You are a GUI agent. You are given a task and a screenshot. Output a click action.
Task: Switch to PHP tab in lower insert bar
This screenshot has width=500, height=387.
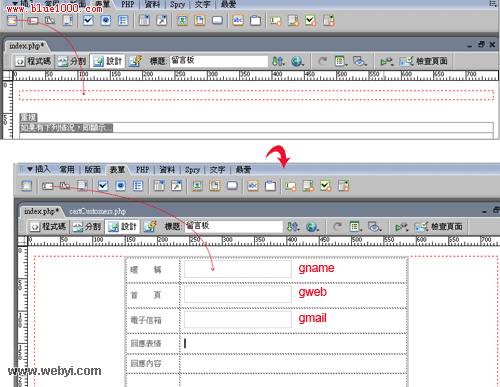pyautogui.click(x=142, y=170)
